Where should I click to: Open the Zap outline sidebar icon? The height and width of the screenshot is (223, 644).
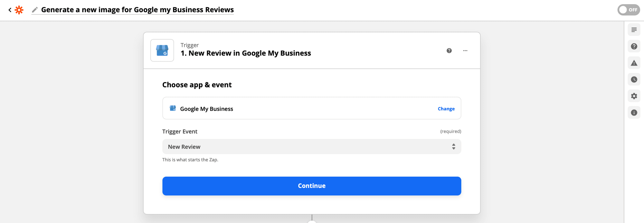coord(634,30)
